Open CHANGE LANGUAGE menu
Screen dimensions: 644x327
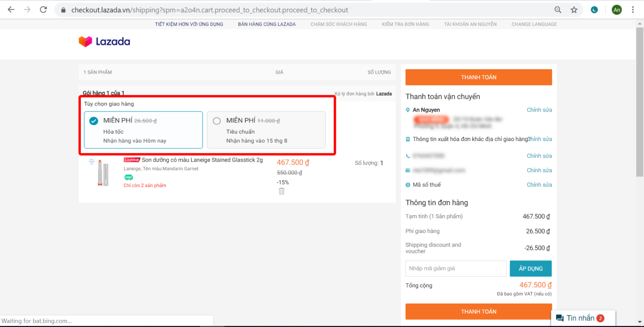(x=534, y=24)
